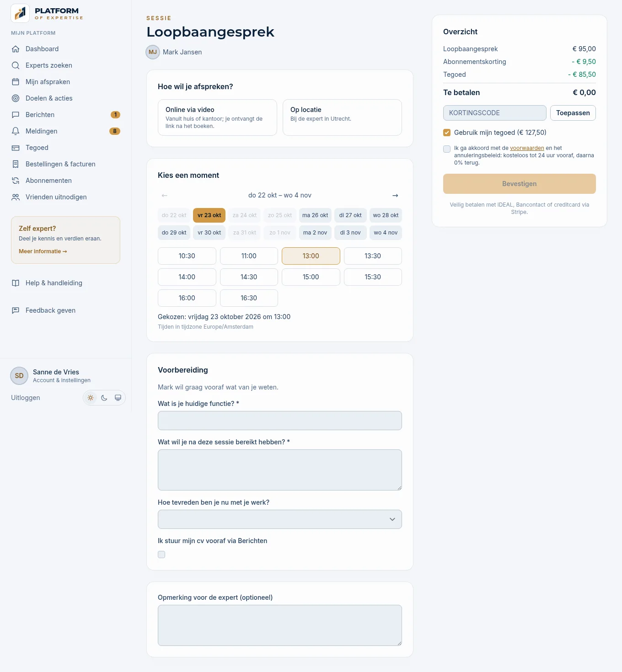Click the huidige functie text field
Viewport: 622px width, 672px height.
[x=280, y=421]
